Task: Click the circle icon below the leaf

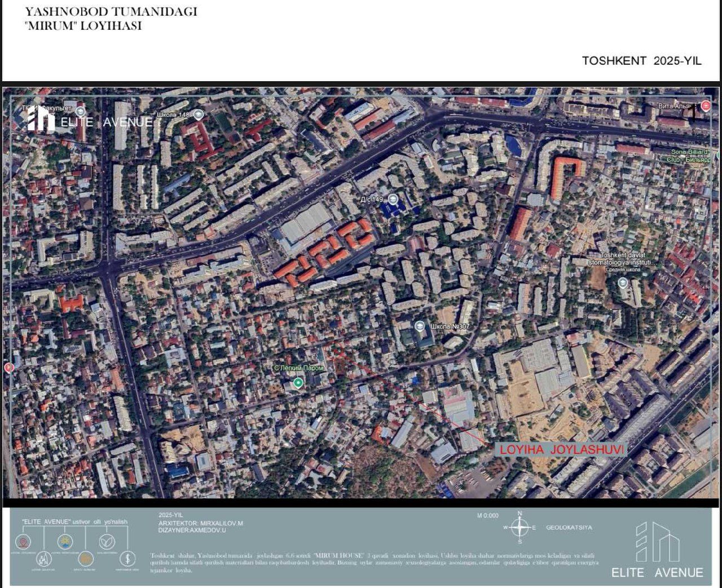Action: point(127,559)
